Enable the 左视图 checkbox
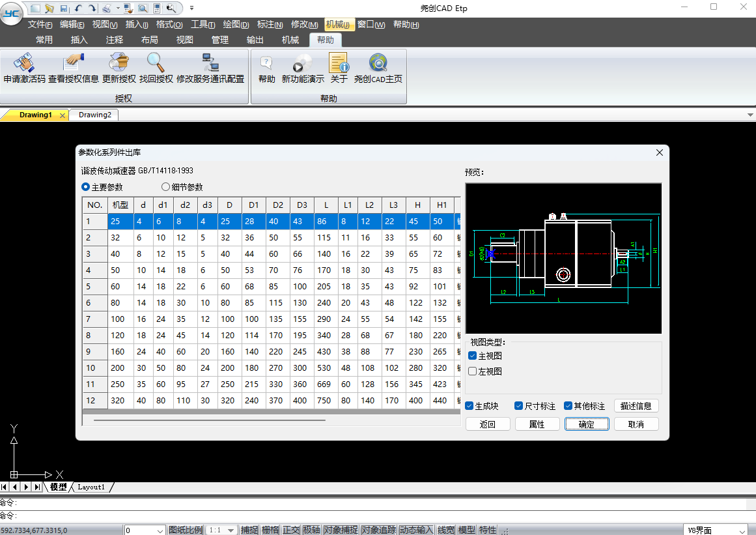This screenshot has width=756, height=535. (473, 371)
